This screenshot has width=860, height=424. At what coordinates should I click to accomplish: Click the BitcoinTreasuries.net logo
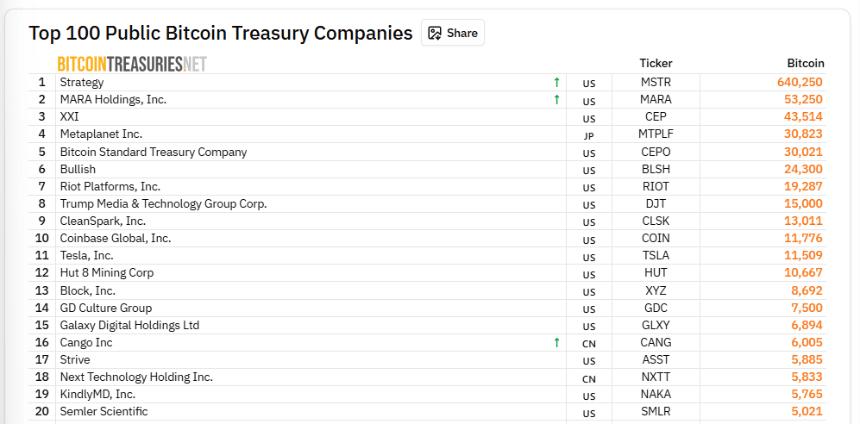pos(131,64)
